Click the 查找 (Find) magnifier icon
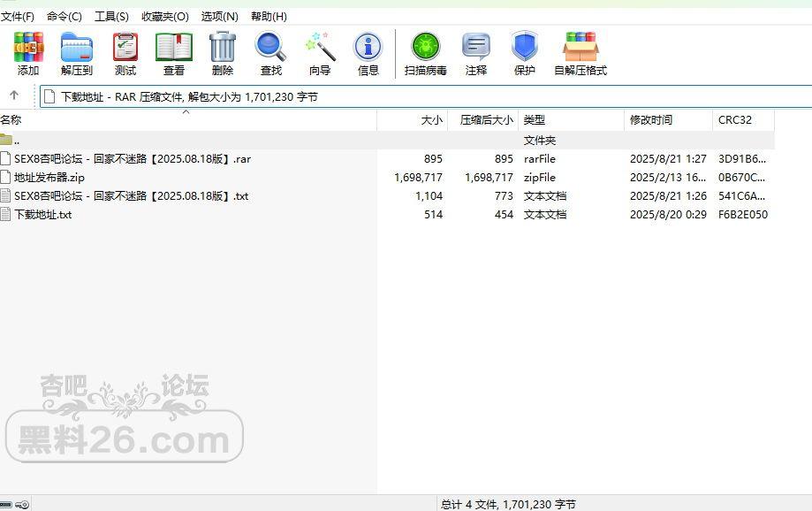812x511 pixels. (270, 47)
